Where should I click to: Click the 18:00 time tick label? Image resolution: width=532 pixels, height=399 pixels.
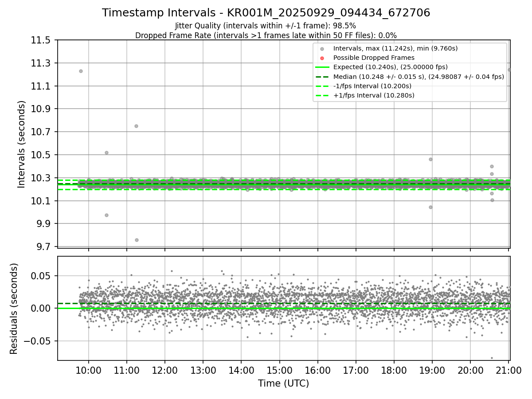(x=394, y=370)
